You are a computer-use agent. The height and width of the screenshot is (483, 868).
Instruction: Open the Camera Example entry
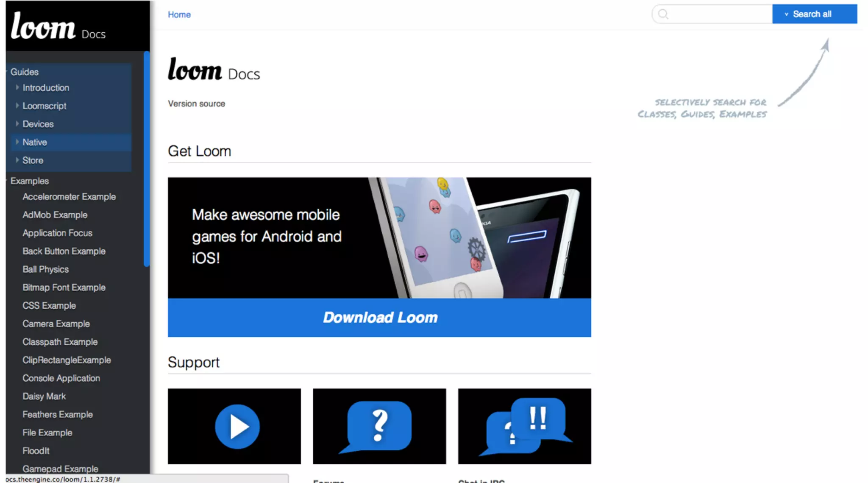[x=56, y=324]
